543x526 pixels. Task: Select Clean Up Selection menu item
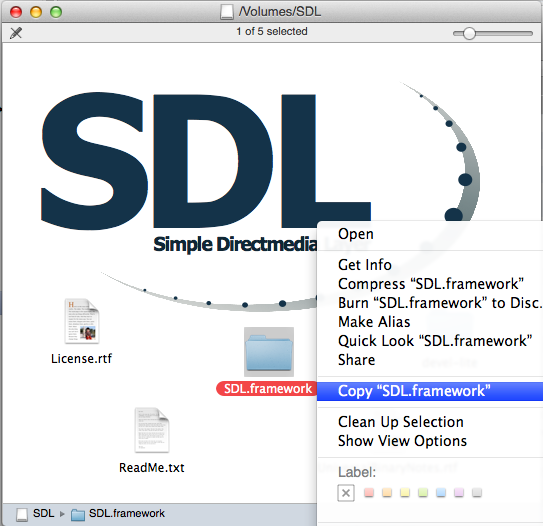(x=430, y=422)
